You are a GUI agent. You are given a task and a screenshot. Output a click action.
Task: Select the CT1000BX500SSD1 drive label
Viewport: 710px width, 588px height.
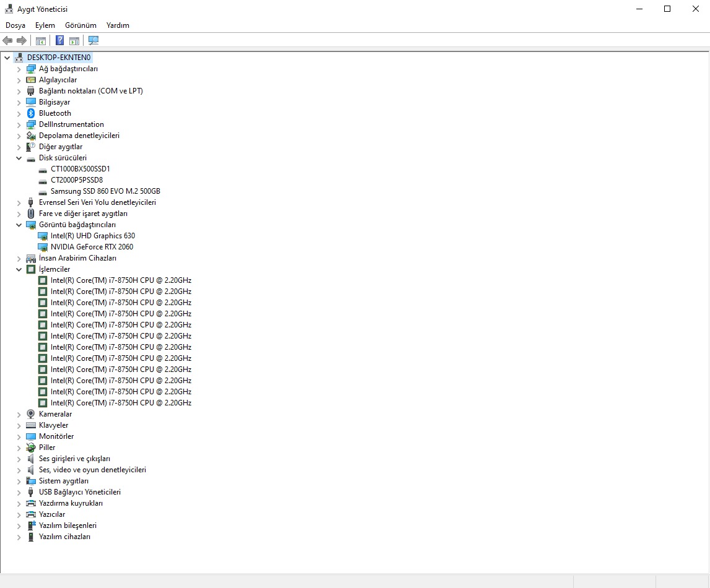(x=80, y=169)
